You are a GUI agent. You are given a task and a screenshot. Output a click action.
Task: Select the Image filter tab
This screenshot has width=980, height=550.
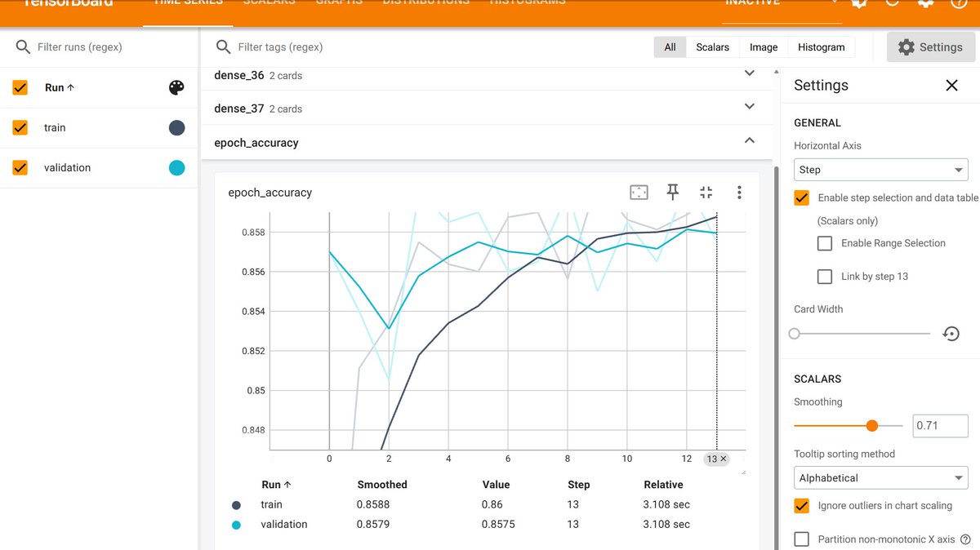(x=764, y=47)
